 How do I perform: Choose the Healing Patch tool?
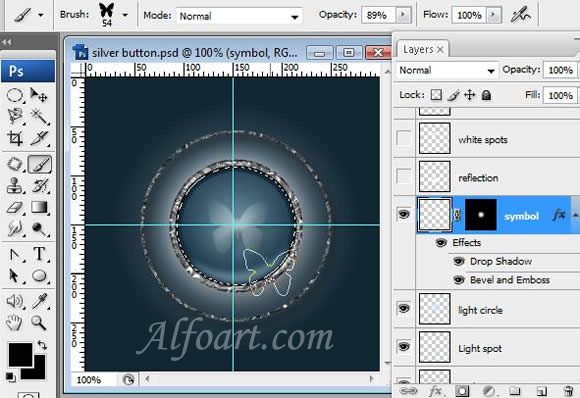coord(15,164)
